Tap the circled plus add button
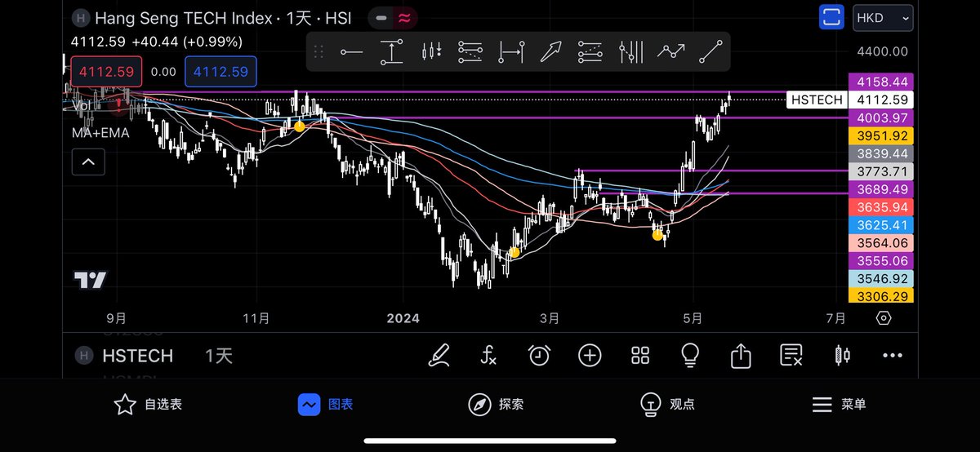 point(590,355)
